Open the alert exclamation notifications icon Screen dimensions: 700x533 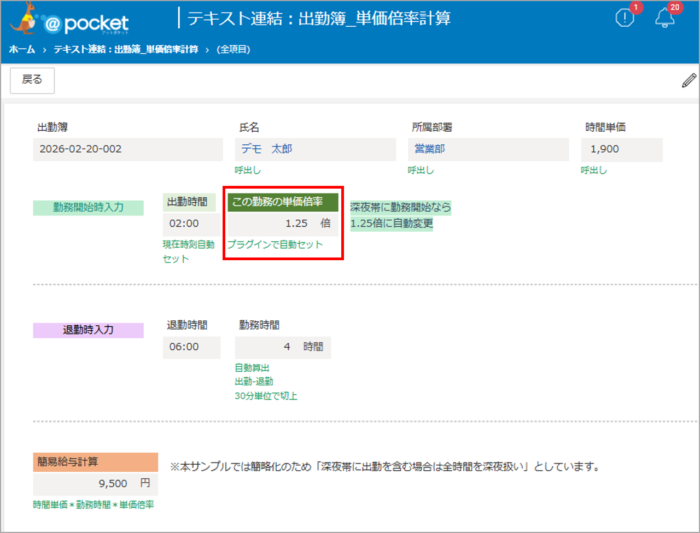pyautogui.click(x=625, y=18)
